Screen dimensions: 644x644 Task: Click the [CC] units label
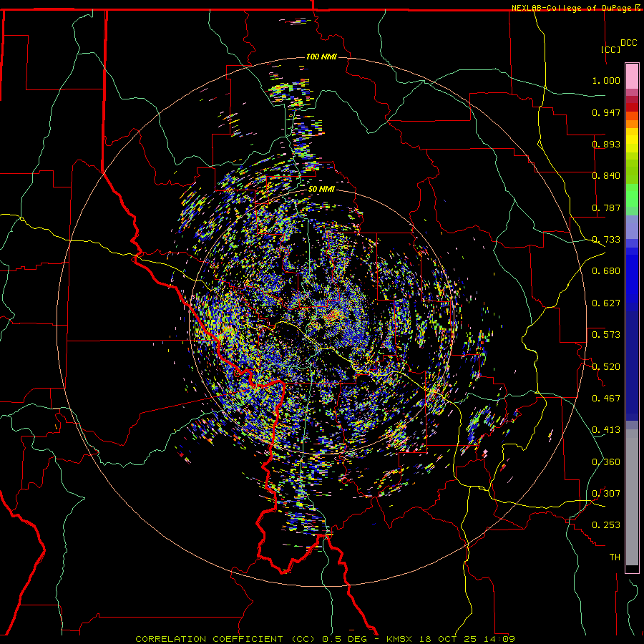[x=611, y=49]
